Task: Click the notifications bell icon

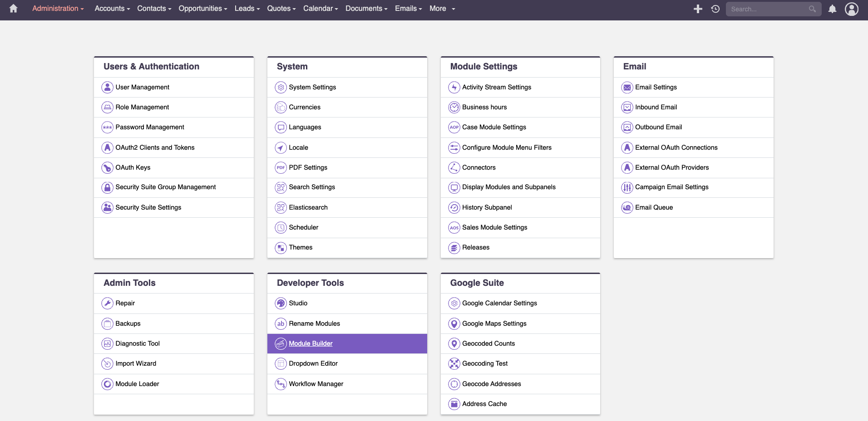Action: pos(833,9)
